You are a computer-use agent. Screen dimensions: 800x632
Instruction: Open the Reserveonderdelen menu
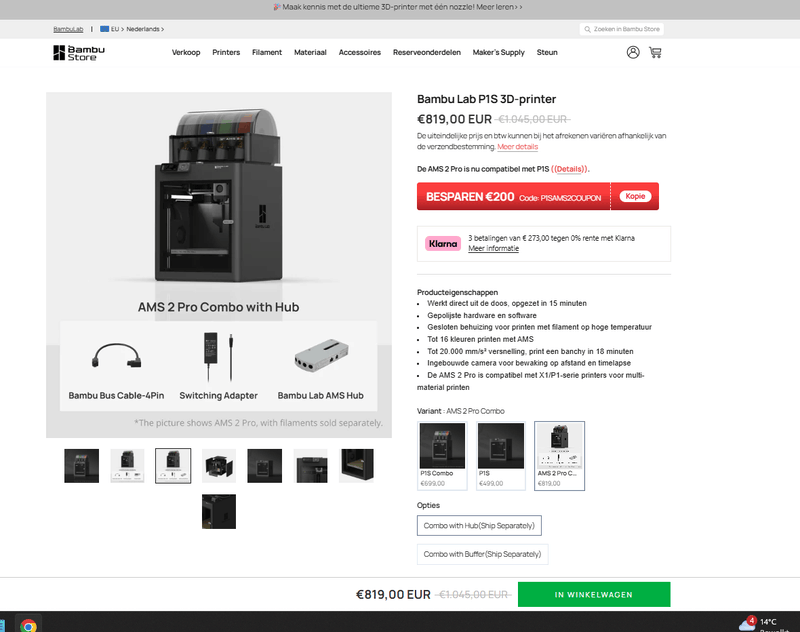coord(427,52)
